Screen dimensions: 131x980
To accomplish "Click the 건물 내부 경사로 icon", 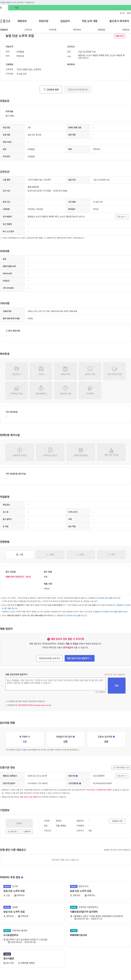I will coord(111,452).
